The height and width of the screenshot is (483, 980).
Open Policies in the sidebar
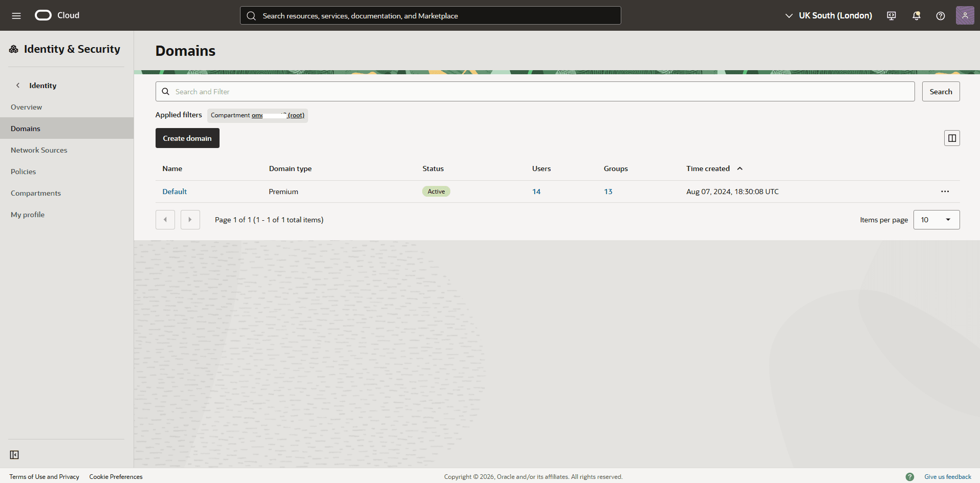coord(67,172)
